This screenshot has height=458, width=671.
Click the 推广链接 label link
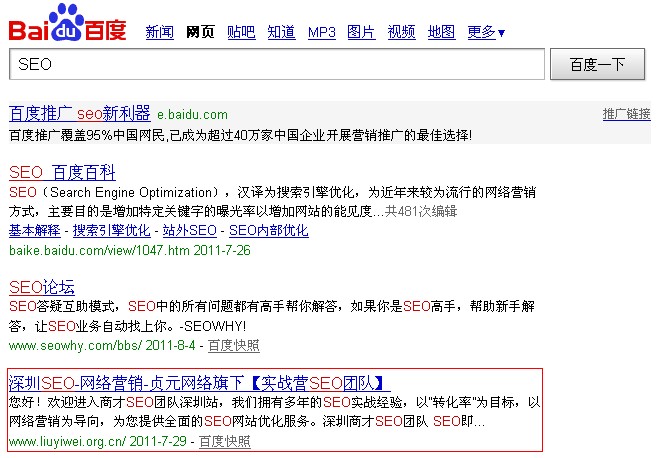pos(627,114)
